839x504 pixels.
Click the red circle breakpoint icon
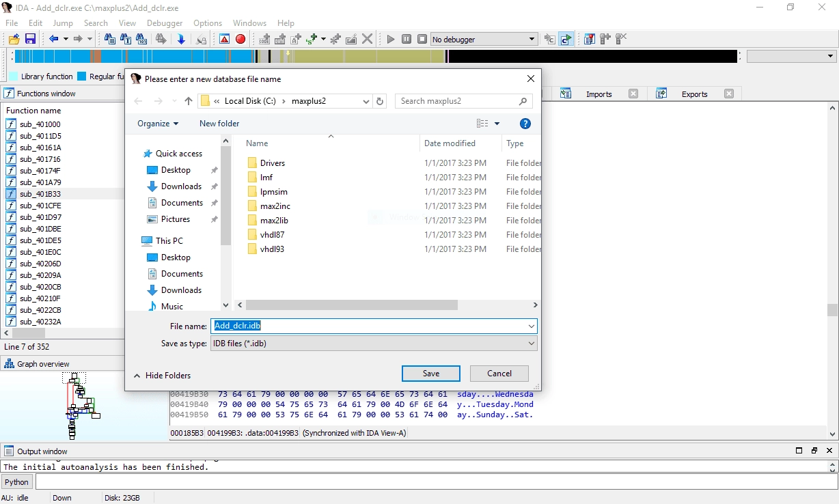point(240,39)
